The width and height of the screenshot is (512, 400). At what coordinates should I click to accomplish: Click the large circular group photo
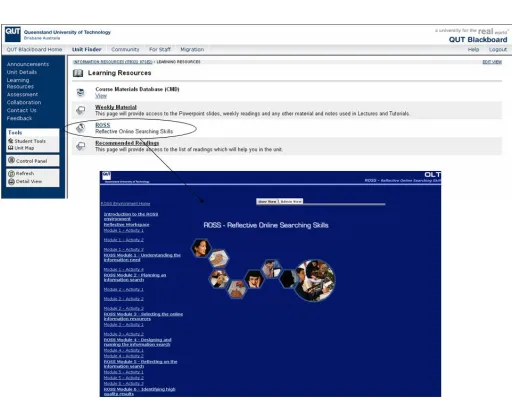[315, 280]
